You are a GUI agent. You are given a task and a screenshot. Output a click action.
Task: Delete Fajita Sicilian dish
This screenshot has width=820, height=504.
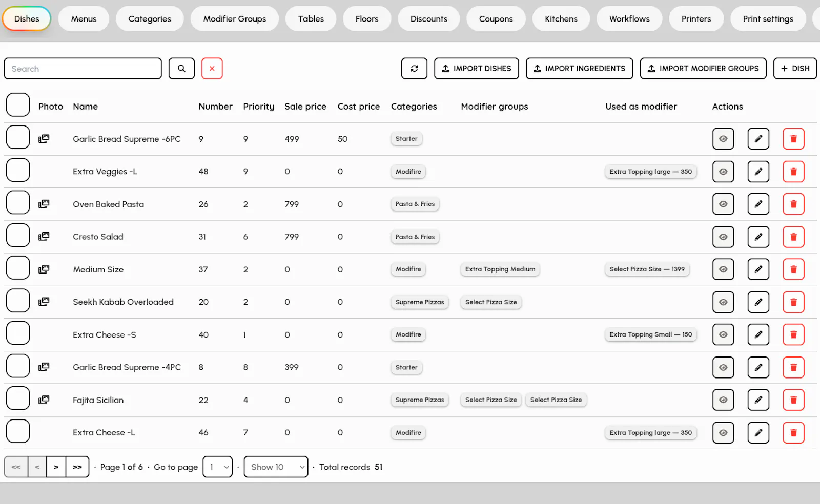[793, 400]
